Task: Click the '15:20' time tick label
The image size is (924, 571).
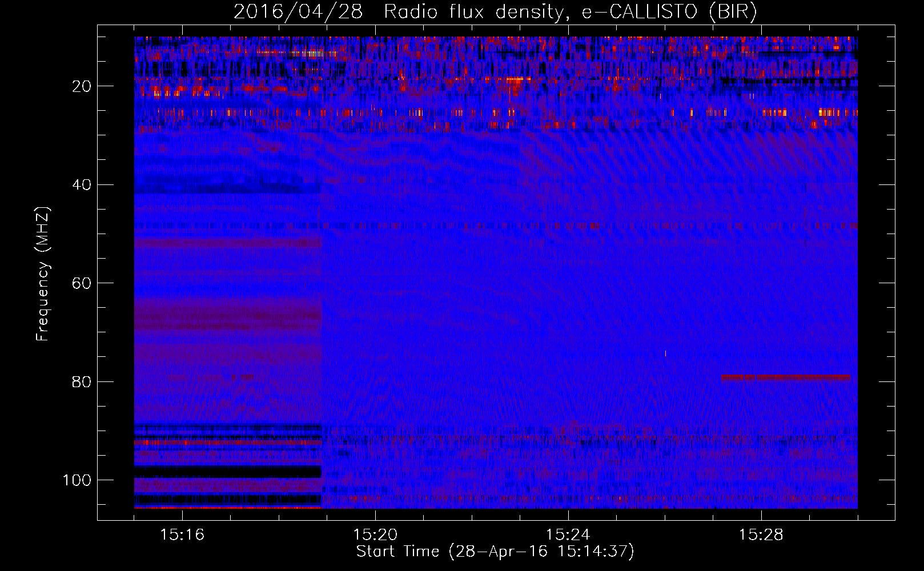Action: coord(375,535)
